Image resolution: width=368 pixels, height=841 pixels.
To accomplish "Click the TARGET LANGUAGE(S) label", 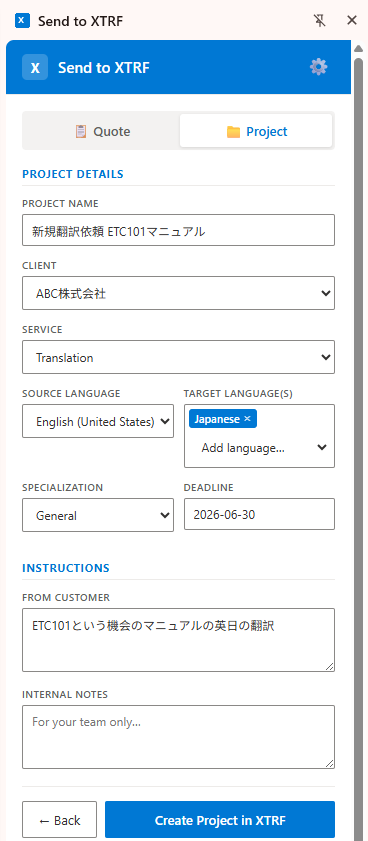I will tap(238, 393).
